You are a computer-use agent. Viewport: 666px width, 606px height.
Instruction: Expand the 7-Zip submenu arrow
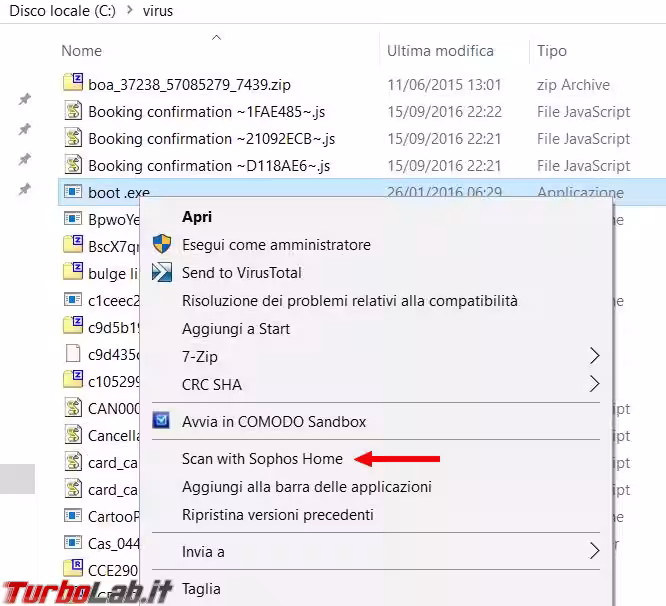[594, 356]
